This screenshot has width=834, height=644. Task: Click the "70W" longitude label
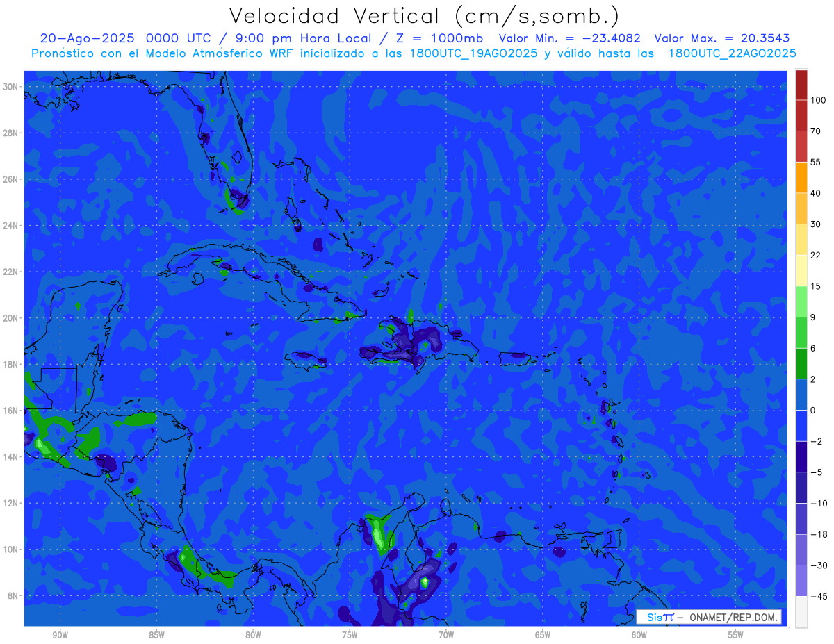pyautogui.click(x=446, y=635)
